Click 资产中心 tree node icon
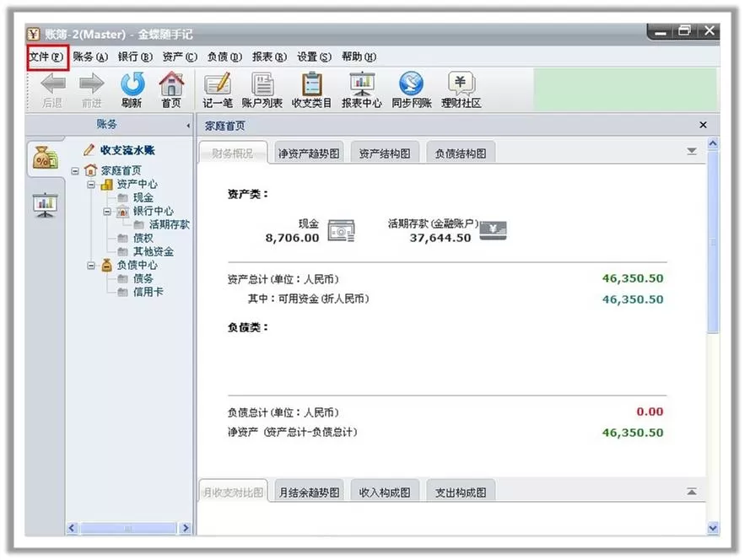745x560 pixels. tap(106, 184)
